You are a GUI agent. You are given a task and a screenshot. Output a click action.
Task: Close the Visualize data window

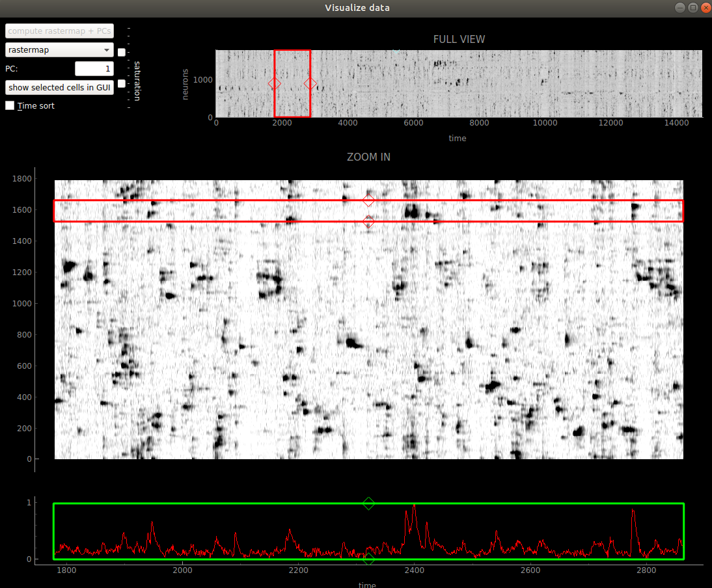[x=705, y=8]
